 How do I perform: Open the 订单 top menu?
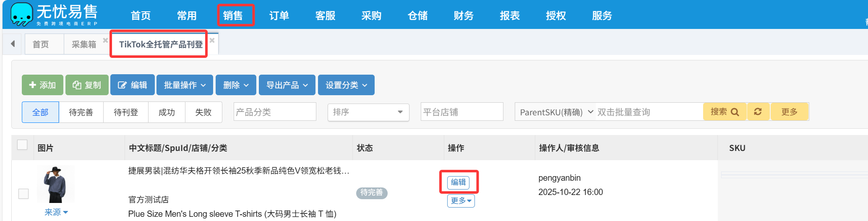(279, 16)
